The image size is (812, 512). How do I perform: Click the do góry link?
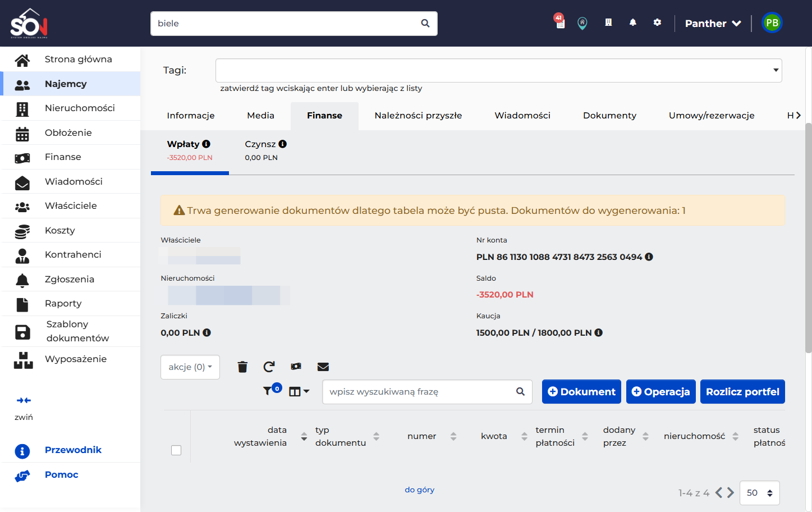pyautogui.click(x=420, y=490)
